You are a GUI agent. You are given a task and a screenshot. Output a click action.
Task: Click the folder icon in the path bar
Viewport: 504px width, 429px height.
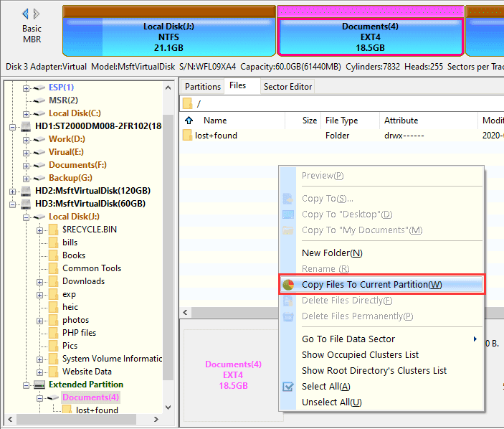click(188, 103)
